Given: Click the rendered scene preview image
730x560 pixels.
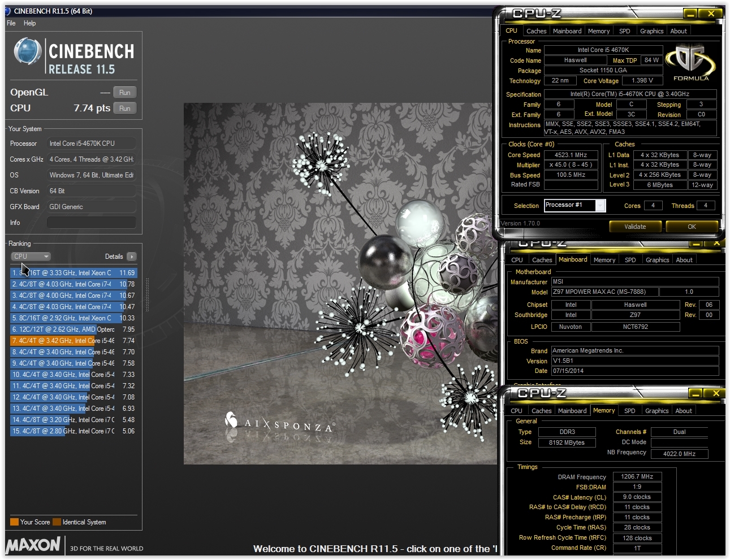Looking at the screenshot, I should coord(339,284).
